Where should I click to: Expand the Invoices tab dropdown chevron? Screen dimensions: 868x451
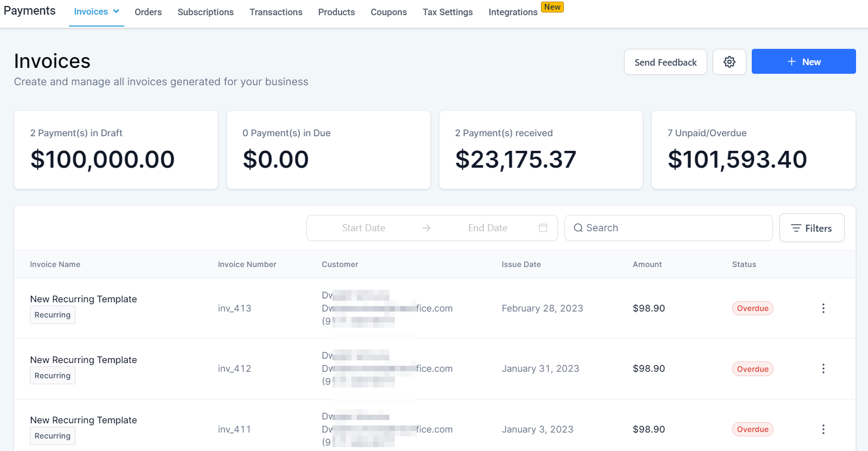[x=116, y=11]
